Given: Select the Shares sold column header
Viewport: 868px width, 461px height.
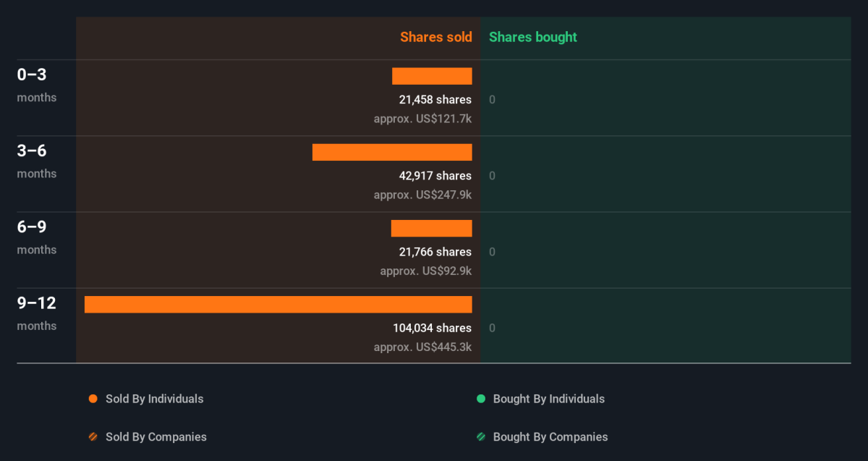Looking at the screenshot, I should click(435, 37).
